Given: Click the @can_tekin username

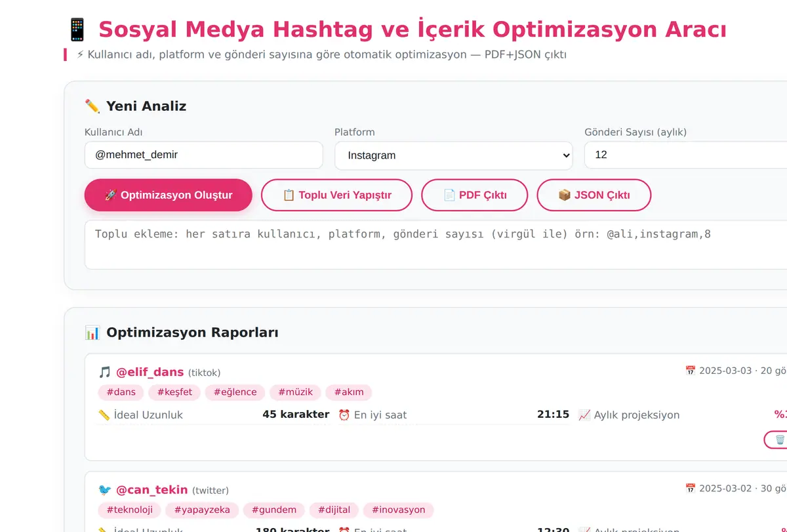Looking at the screenshot, I should click(x=152, y=490).
